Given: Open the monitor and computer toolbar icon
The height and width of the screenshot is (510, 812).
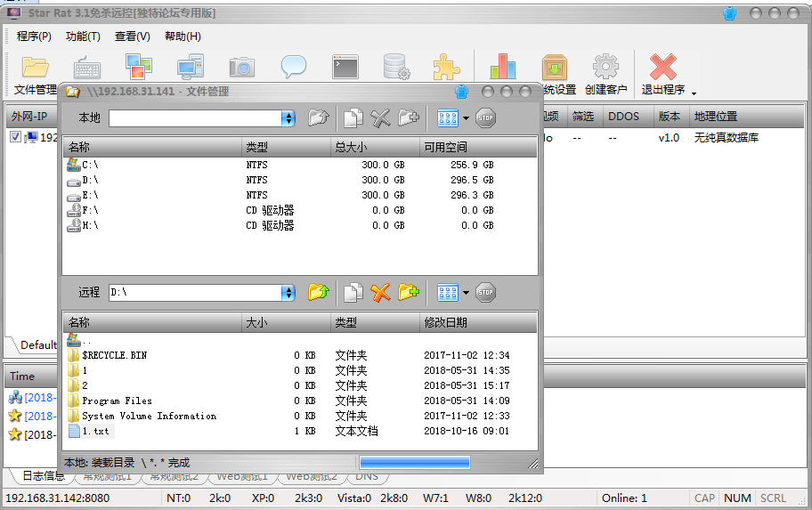Looking at the screenshot, I should [190, 66].
